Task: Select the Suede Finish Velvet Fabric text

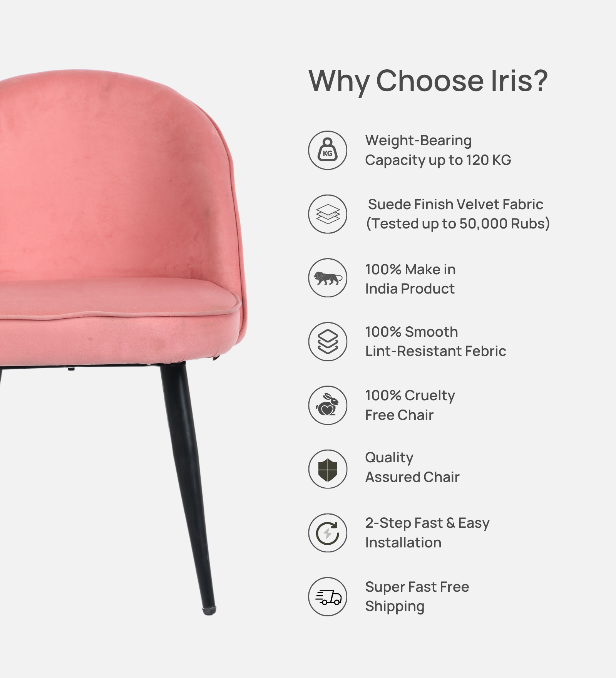Action: [455, 204]
